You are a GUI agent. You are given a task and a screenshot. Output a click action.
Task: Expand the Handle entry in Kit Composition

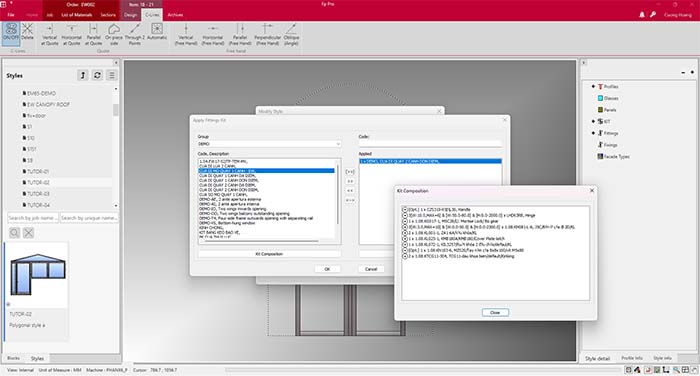point(405,209)
